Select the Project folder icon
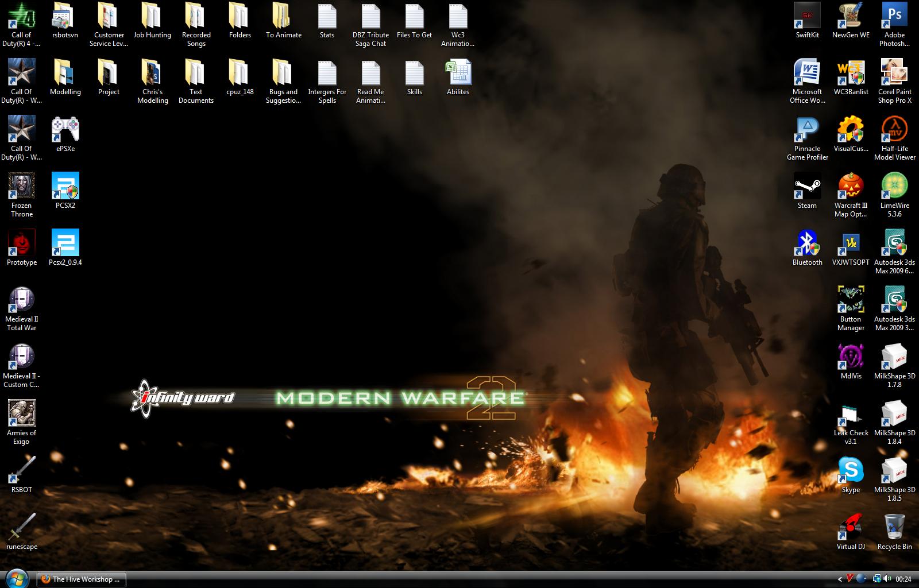 tap(109, 78)
